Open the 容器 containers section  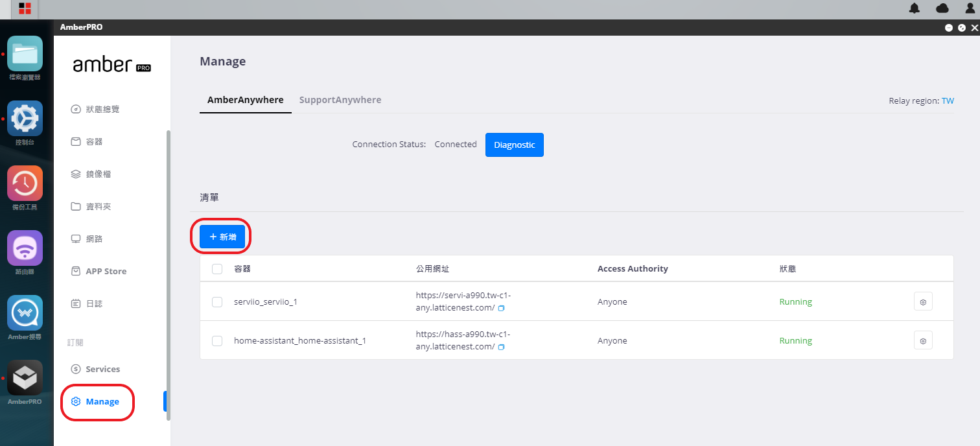click(x=87, y=141)
